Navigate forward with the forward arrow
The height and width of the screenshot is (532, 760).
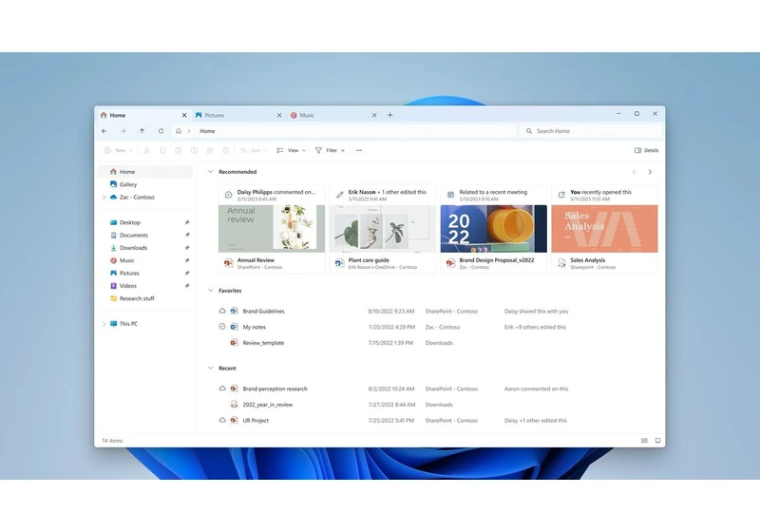point(123,131)
